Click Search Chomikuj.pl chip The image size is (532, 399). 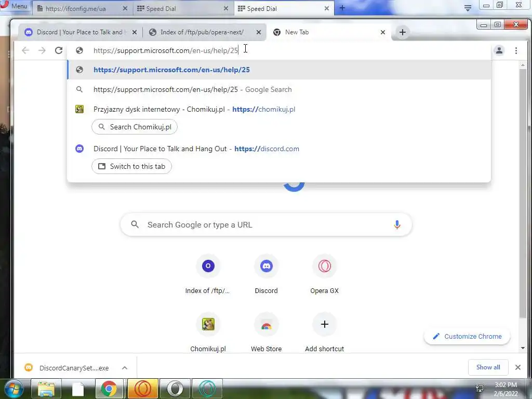135,127
